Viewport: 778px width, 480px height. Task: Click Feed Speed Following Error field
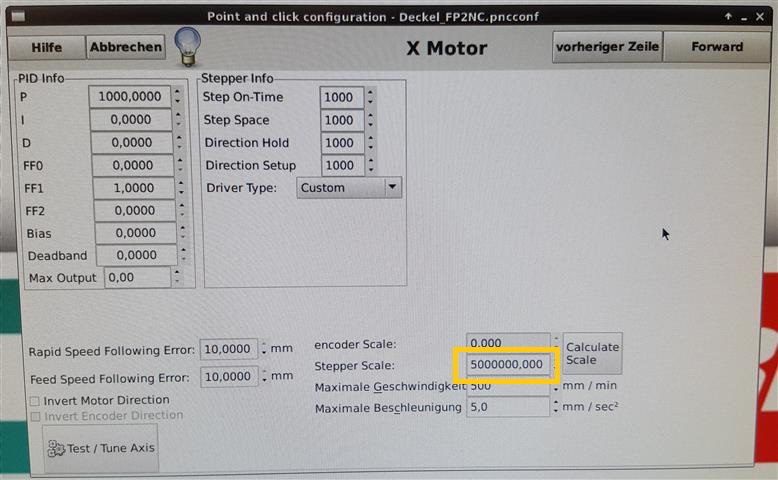(x=229, y=377)
